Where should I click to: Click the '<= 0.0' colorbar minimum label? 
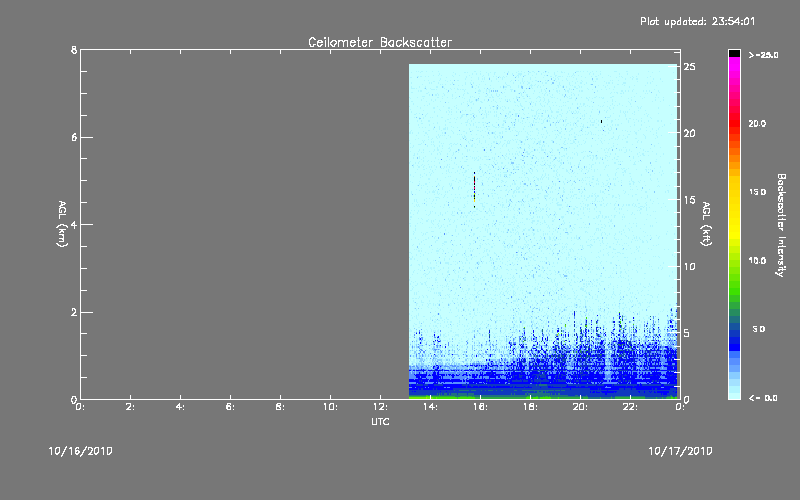click(x=763, y=398)
